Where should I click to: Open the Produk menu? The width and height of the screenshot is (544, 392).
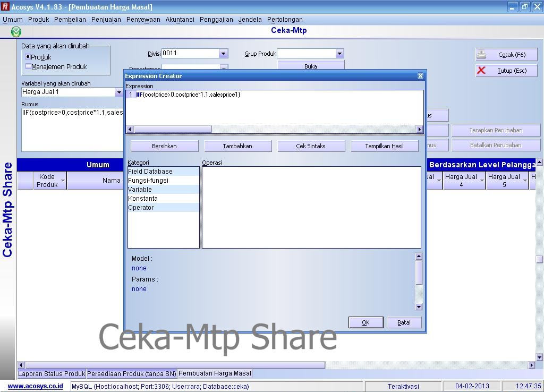[x=38, y=20]
